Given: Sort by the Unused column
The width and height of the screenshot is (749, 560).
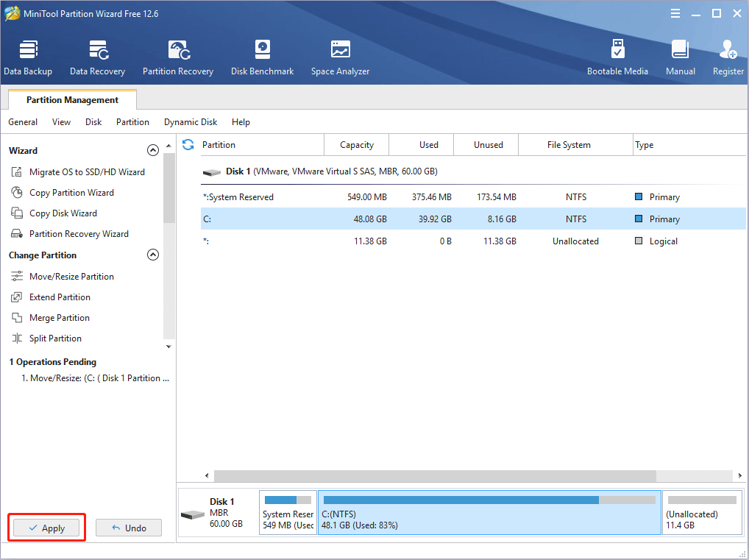Looking at the screenshot, I should tap(486, 145).
